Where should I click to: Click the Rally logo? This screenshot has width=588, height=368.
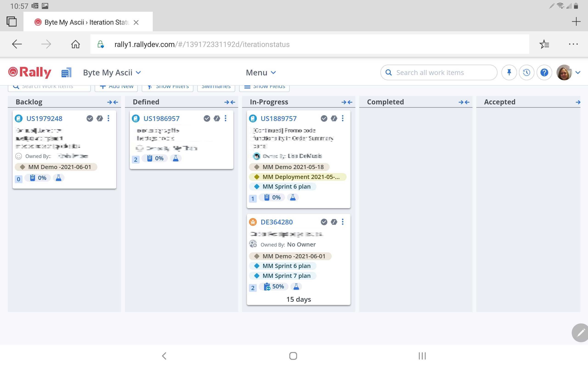click(x=30, y=72)
